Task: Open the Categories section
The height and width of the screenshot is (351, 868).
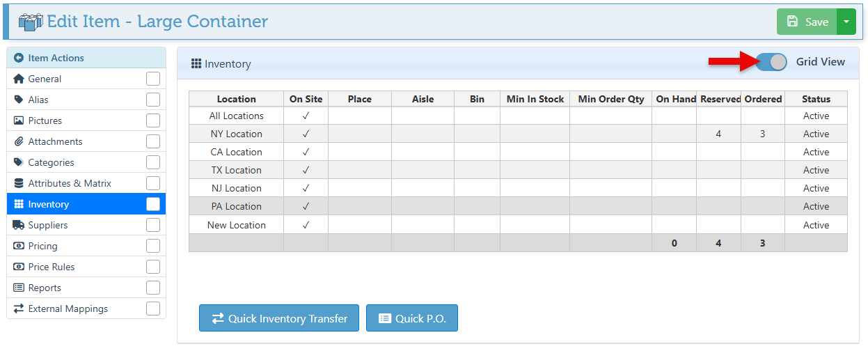Action: click(x=51, y=162)
